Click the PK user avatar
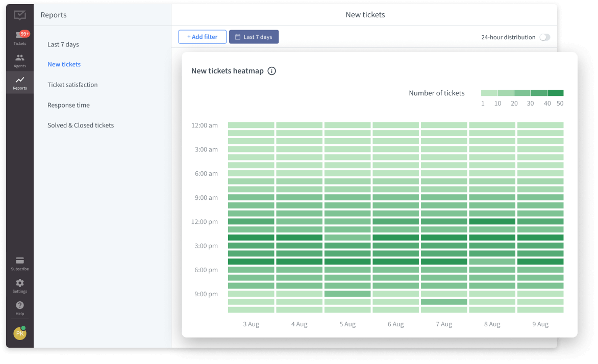This screenshot has width=598, height=364. click(20, 333)
